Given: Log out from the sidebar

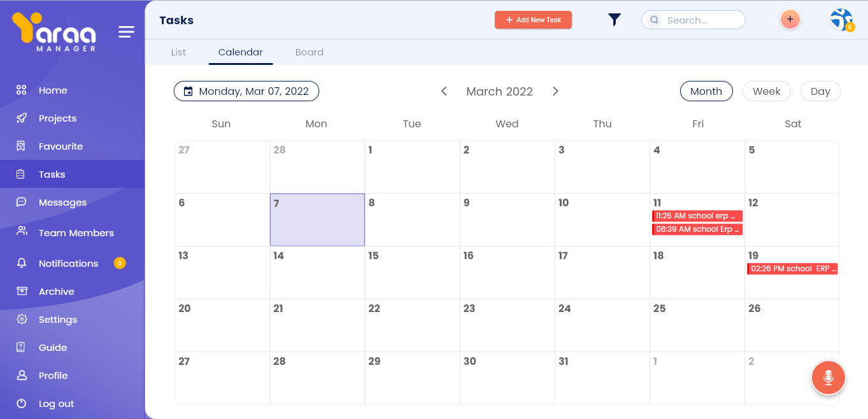Looking at the screenshot, I should click(x=56, y=404).
